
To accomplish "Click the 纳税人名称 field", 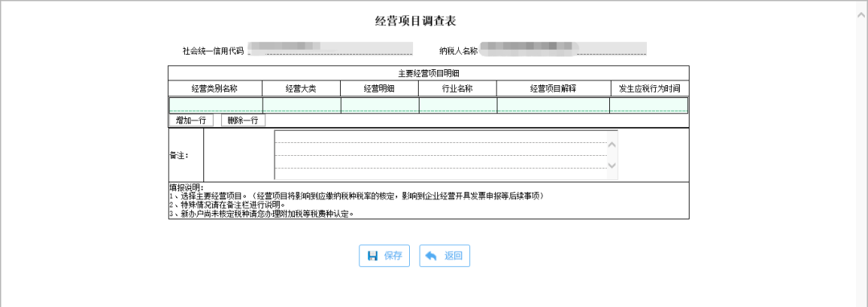I will 563,49.
